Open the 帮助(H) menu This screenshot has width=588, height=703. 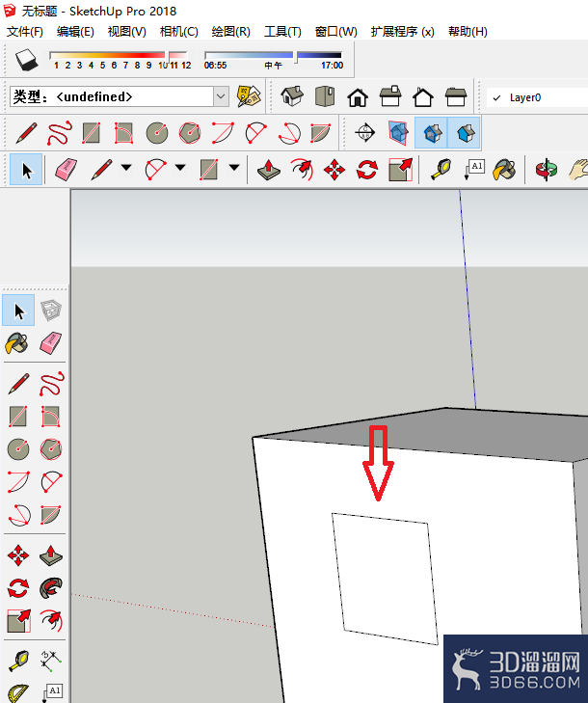coord(468,32)
